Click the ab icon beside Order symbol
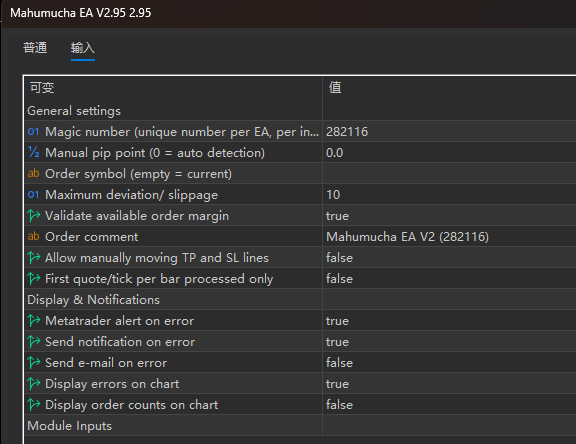This screenshot has width=576, height=444. pyautogui.click(x=33, y=173)
